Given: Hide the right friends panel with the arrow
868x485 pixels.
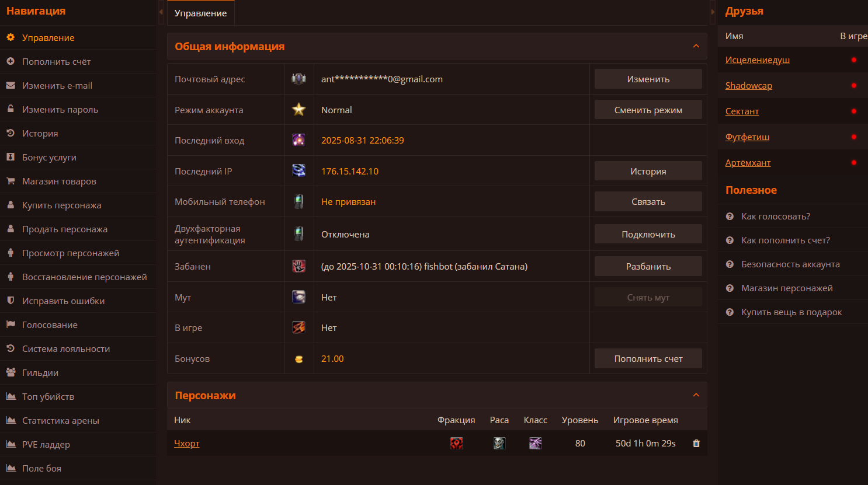Looking at the screenshot, I should [x=713, y=12].
